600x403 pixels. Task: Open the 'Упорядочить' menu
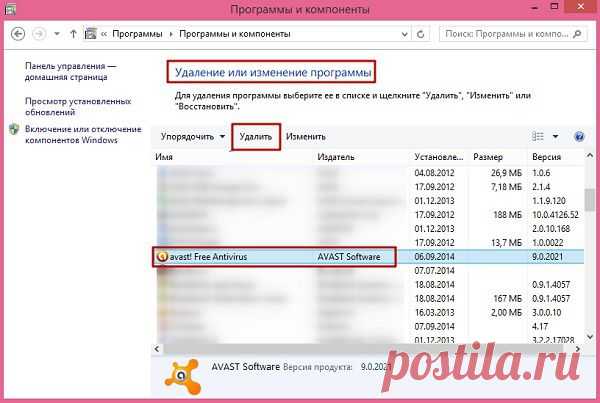click(x=192, y=137)
